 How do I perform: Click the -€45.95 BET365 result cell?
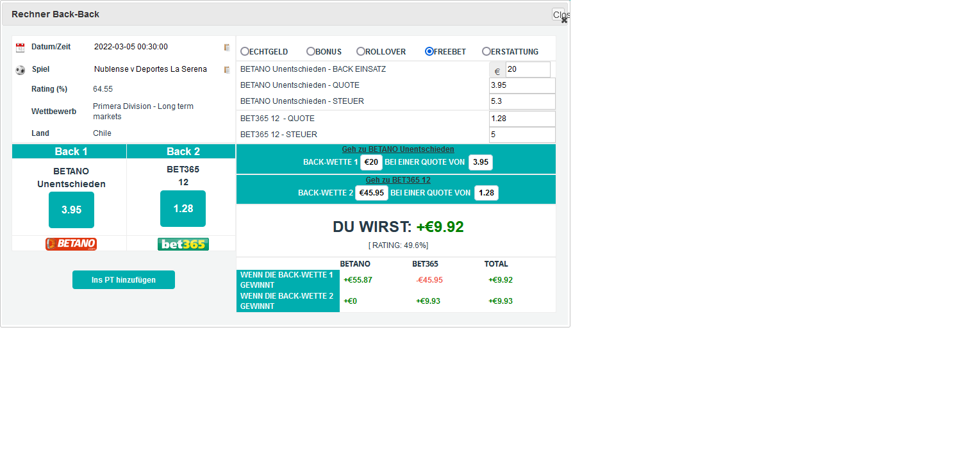(x=429, y=280)
